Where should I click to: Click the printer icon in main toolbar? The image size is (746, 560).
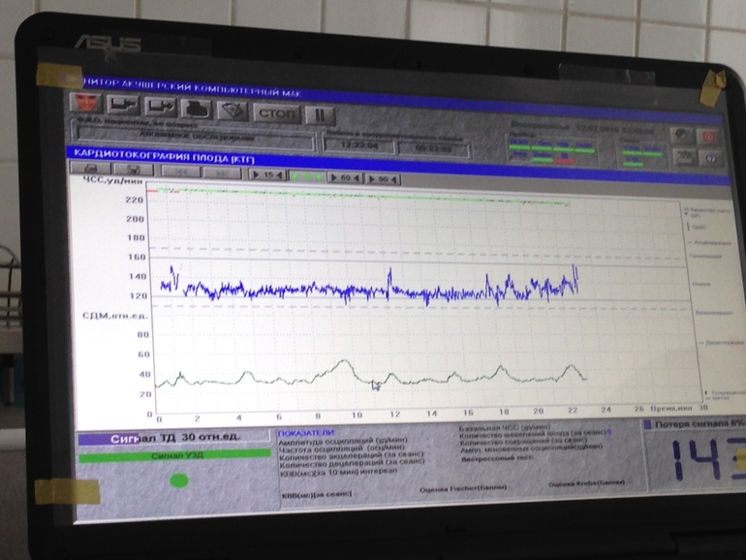click(x=199, y=108)
